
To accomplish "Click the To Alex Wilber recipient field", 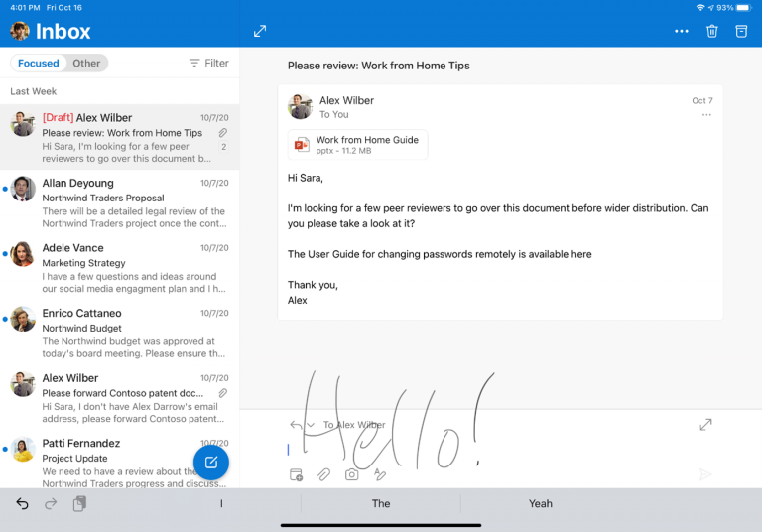I will pos(354,425).
